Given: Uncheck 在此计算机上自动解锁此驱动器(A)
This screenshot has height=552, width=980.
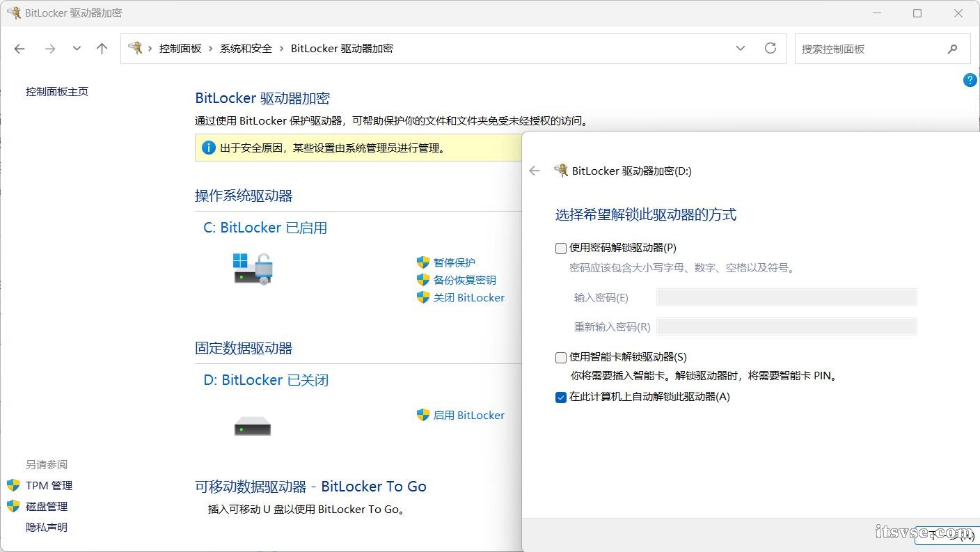Looking at the screenshot, I should click(x=561, y=397).
